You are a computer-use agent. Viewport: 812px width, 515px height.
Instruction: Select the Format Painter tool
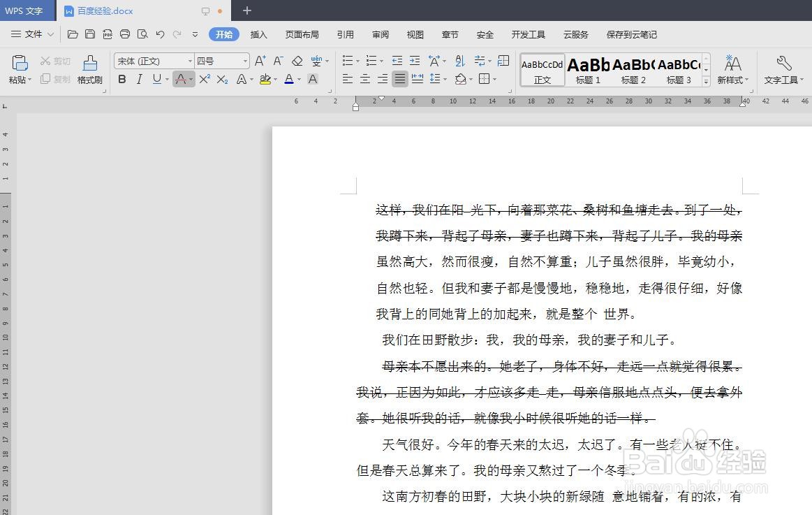[89, 68]
